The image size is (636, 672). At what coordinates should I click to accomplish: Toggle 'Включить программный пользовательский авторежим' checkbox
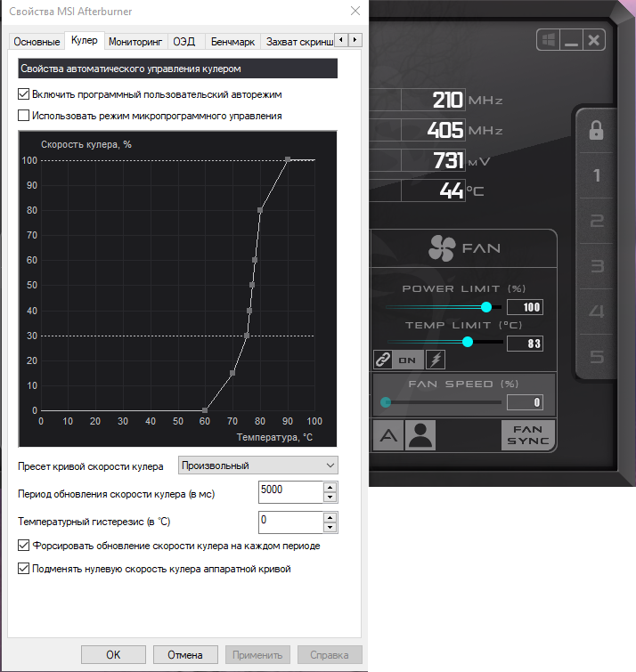click(x=23, y=93)
